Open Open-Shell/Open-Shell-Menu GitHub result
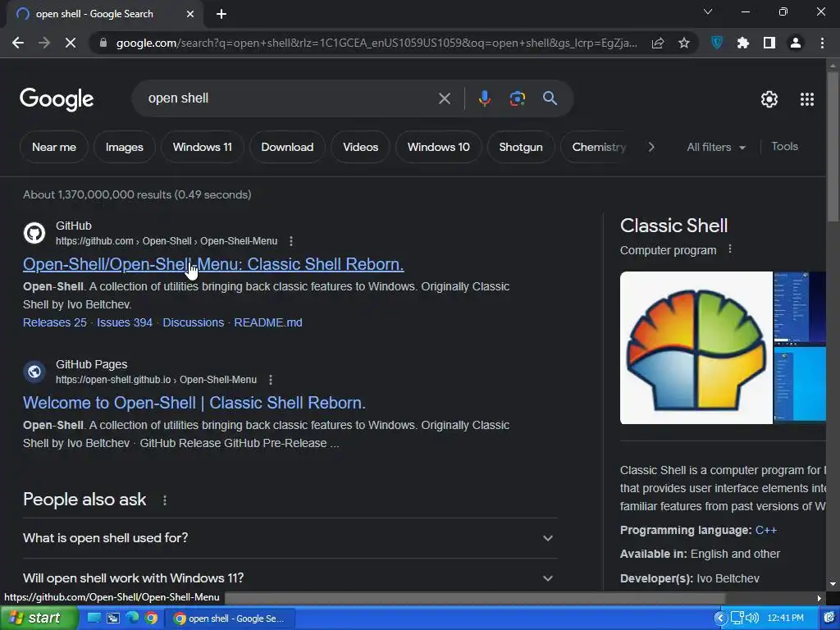 click(213, 264)
